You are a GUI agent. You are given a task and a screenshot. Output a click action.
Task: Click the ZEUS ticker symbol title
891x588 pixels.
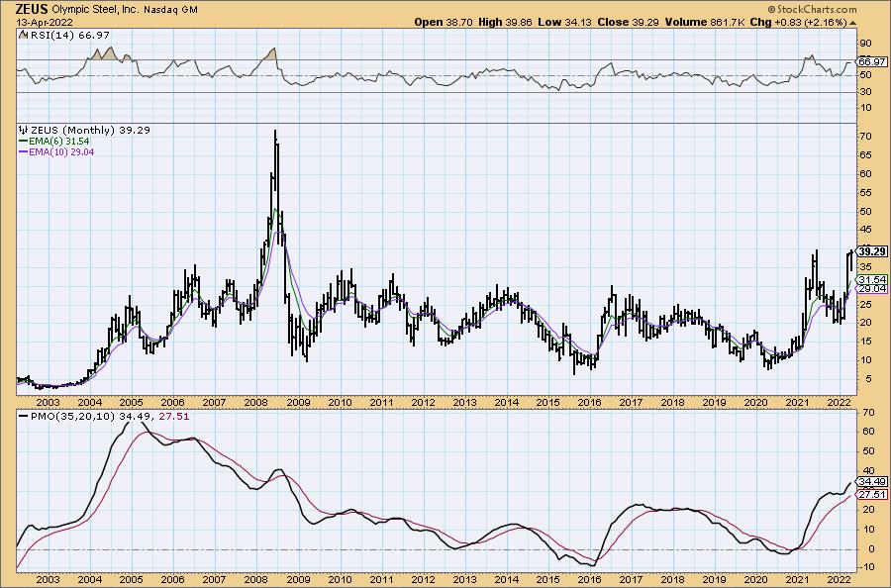[x=33, y=9]
